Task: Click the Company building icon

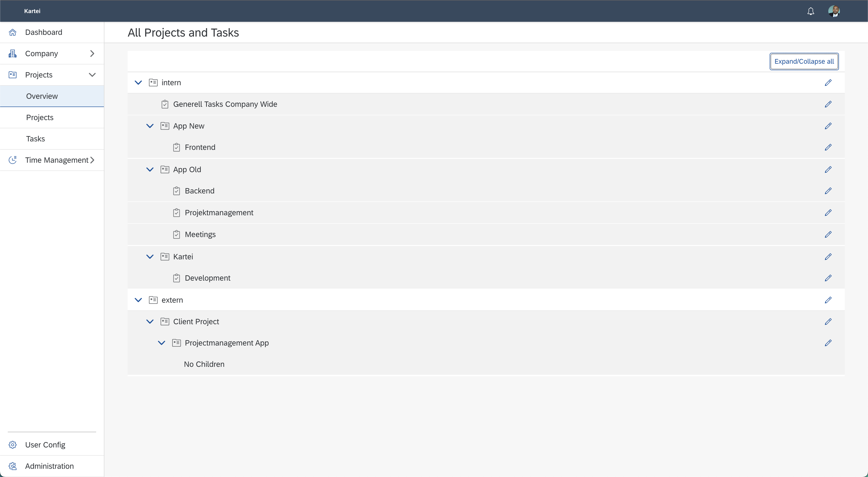Action: click(x=12, y=54)
